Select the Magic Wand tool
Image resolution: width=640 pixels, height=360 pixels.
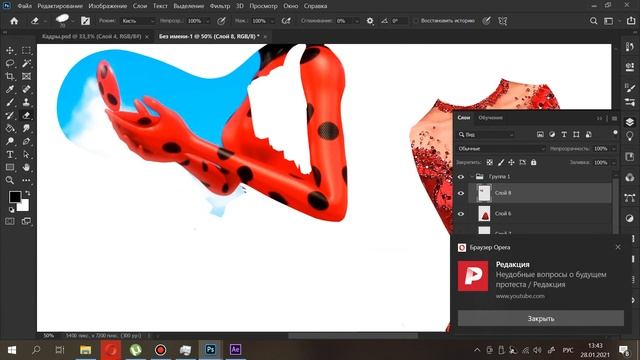click(26, 63)
